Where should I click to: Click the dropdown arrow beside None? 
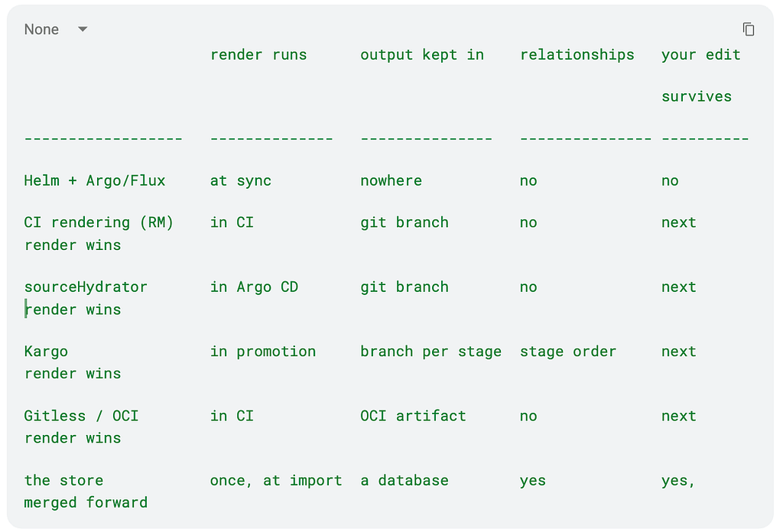[83, 30]
